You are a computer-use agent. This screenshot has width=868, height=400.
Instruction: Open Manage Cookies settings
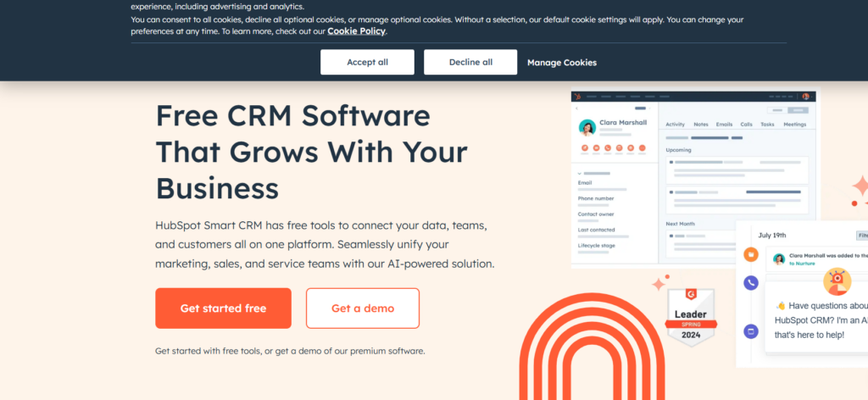[562, 63]
